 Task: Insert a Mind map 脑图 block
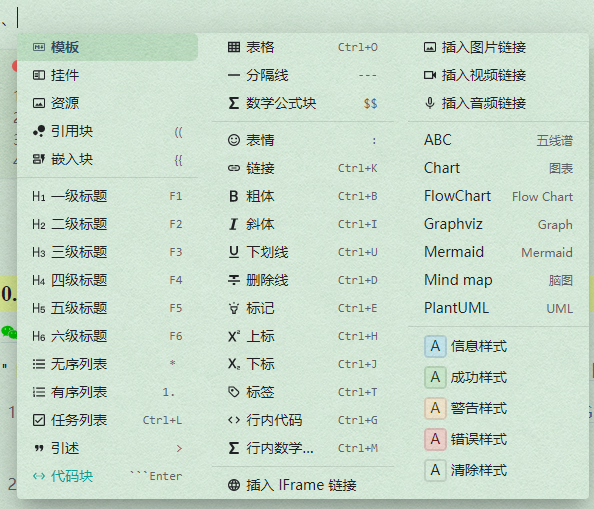[498, 281]
